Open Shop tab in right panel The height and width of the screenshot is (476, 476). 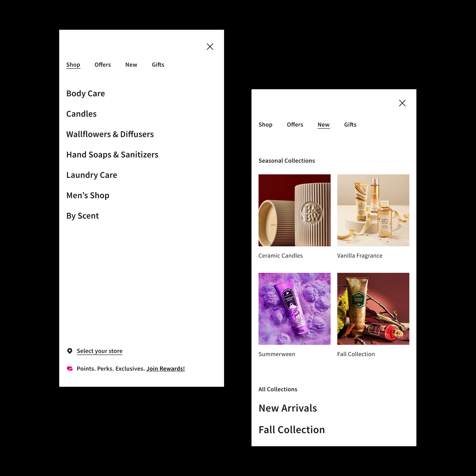pos(265,125)
